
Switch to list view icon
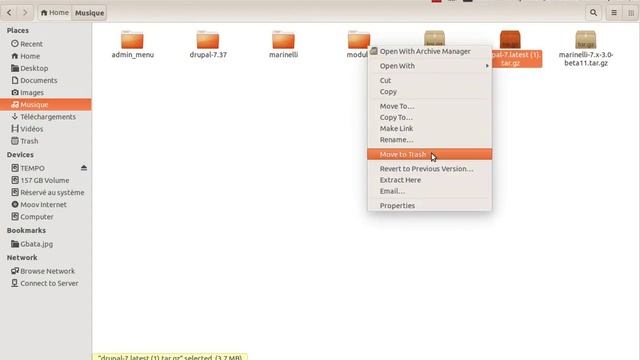[614, 13]
